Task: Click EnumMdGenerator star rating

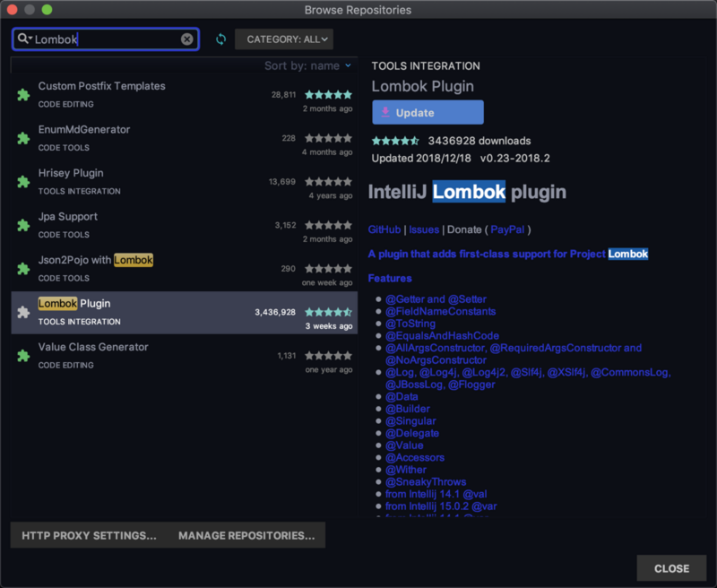Action: pyautogui.click(x=328, y=138)
